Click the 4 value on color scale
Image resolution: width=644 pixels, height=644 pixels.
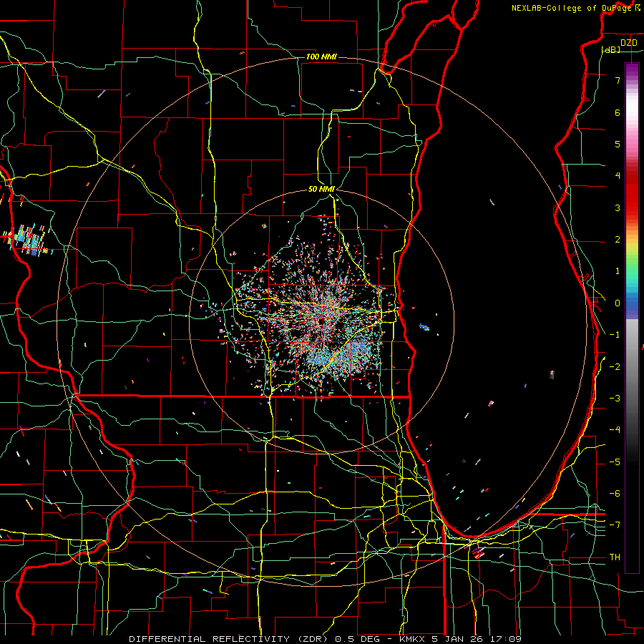(618, 176)
